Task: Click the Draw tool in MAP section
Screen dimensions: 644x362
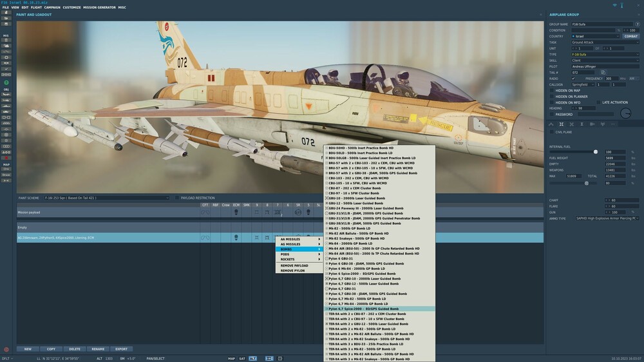Action: tap(6, 175)
